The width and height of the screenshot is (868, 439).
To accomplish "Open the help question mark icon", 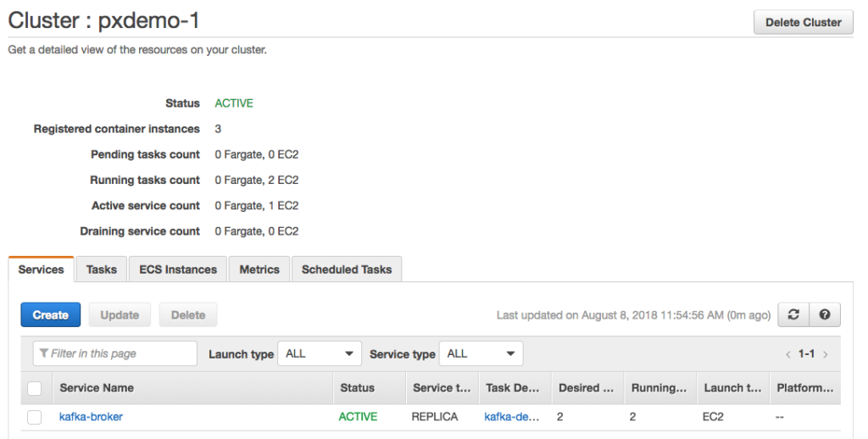I will click(824, 314).
